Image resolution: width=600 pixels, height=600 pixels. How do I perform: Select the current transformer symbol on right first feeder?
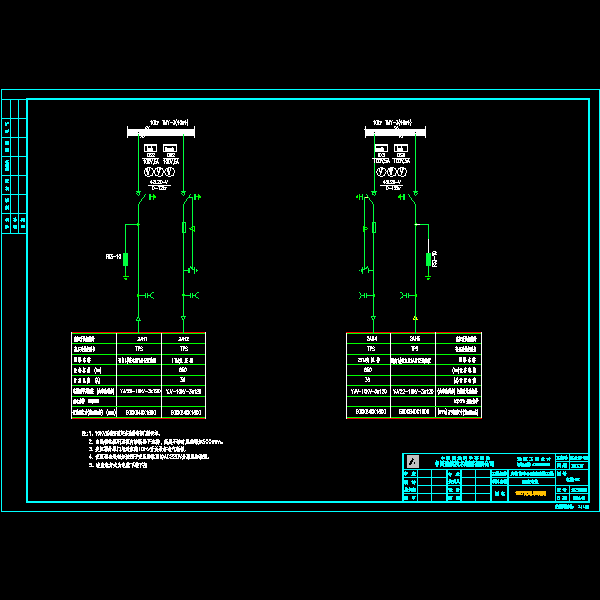click(367, 295)
